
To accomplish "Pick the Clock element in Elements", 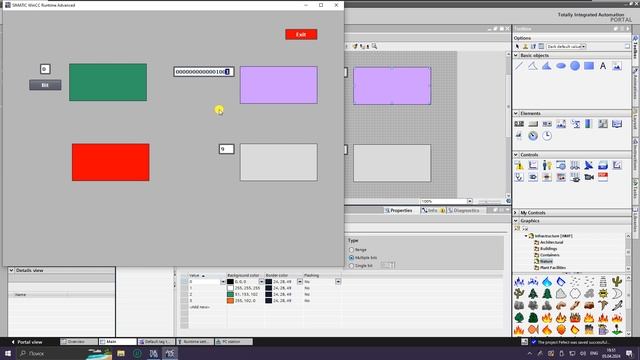I will tap(547, 136).
